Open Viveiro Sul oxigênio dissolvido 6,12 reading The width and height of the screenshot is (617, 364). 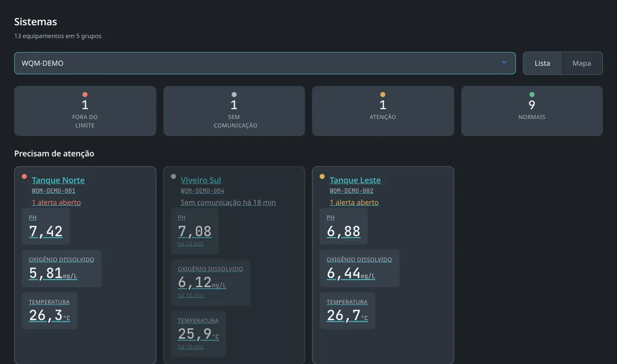coord(202,283)
